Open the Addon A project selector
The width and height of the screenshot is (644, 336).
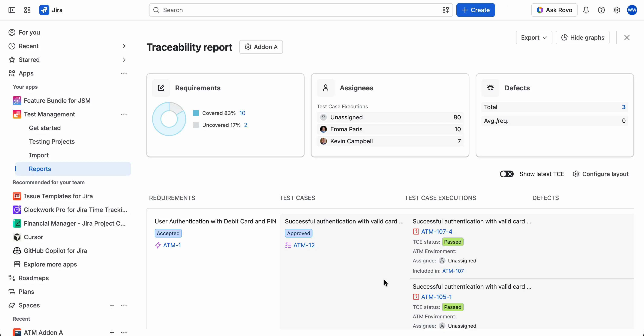click(261, 47)
